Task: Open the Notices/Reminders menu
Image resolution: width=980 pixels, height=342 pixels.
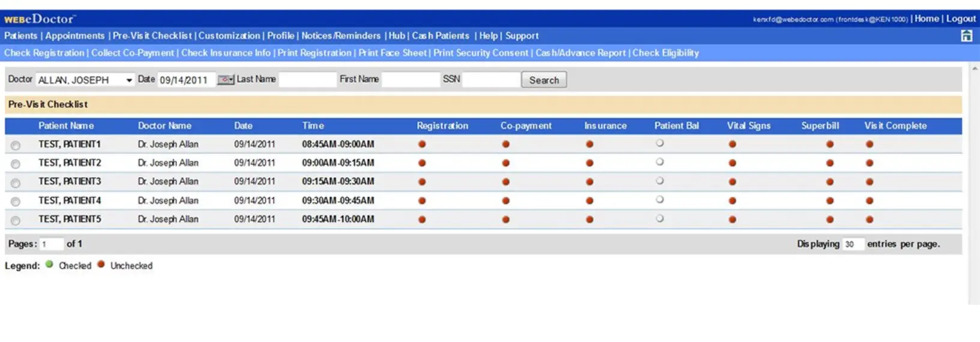Action: pyautogui.click(x=340, y=36)
